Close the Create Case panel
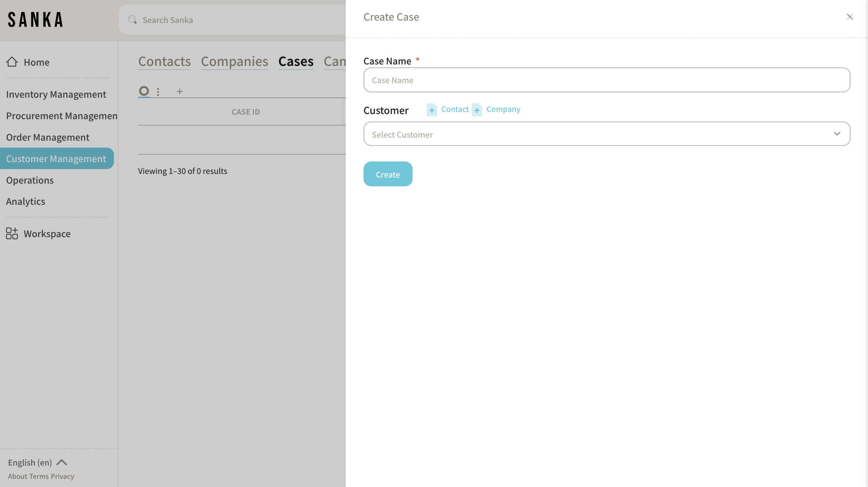This screenshot has height=487, width=868. click(850, 17)
